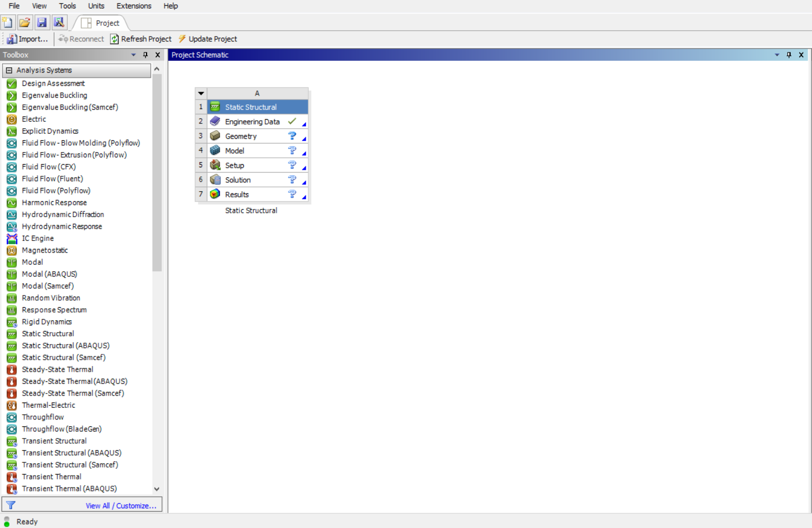Click the Design Assessment icon
Image resolution: width=812 pixels, height=528 pixels.
coord(12,84)
